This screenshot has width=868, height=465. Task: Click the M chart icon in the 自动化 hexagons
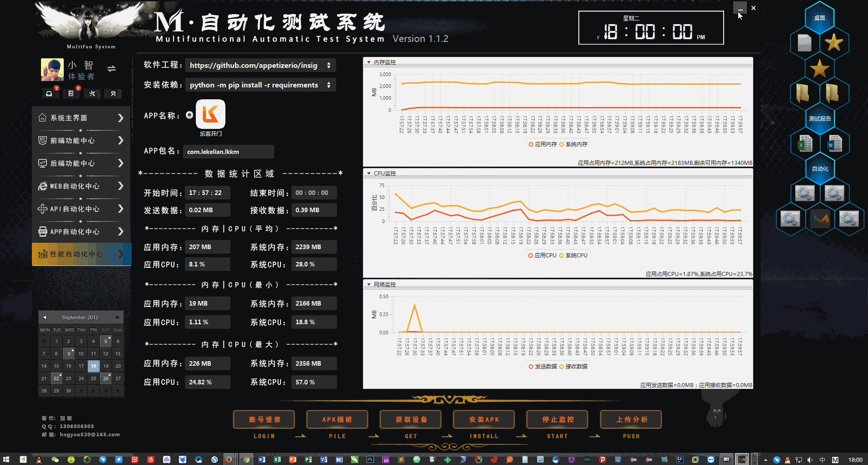pos(820,219)
